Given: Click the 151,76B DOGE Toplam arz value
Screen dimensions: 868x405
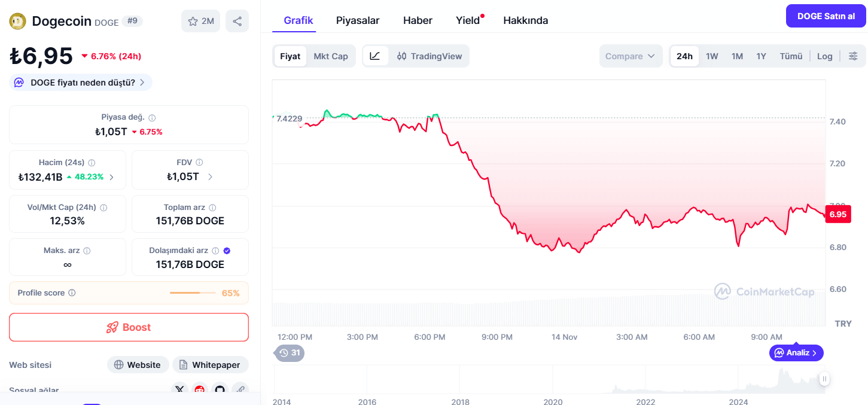Looking at the screenshot, I should (x=190, y=221).
